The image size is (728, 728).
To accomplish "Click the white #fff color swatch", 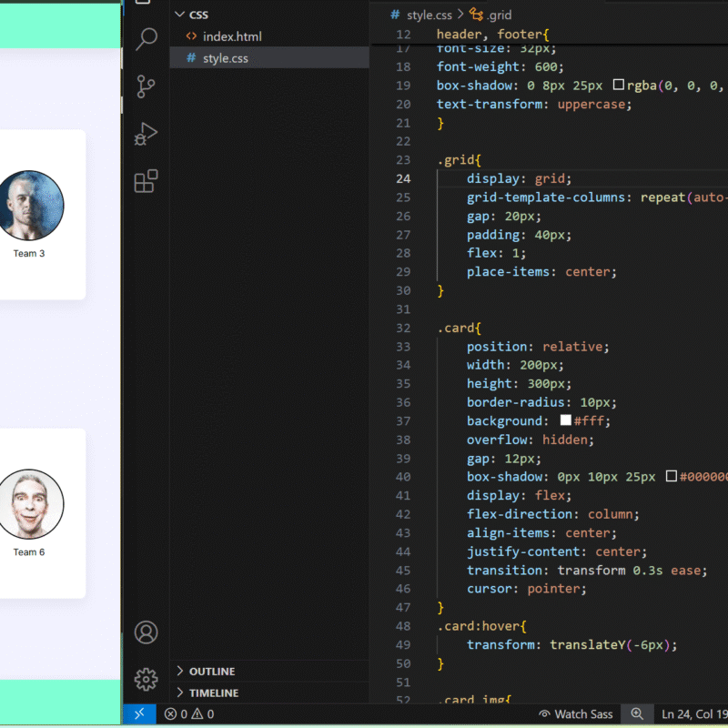I will (565, 421).
